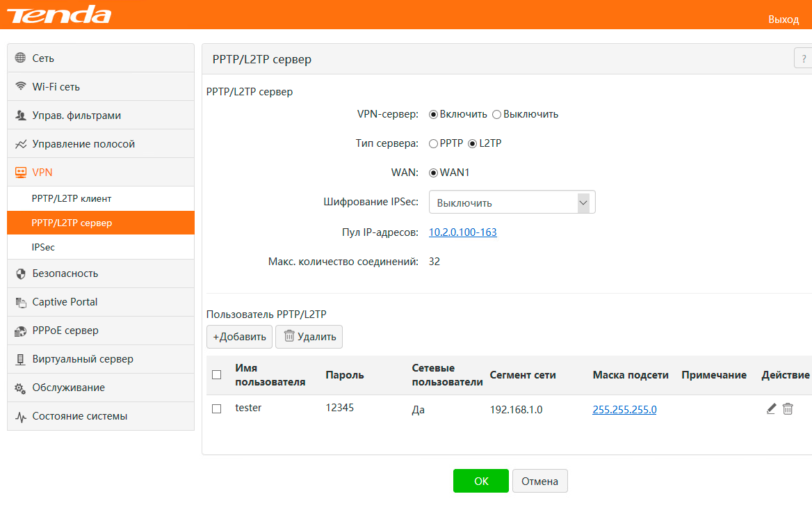Click the +Добавить user button
This screenshot has height=517, width=812.
coord(239,337)
